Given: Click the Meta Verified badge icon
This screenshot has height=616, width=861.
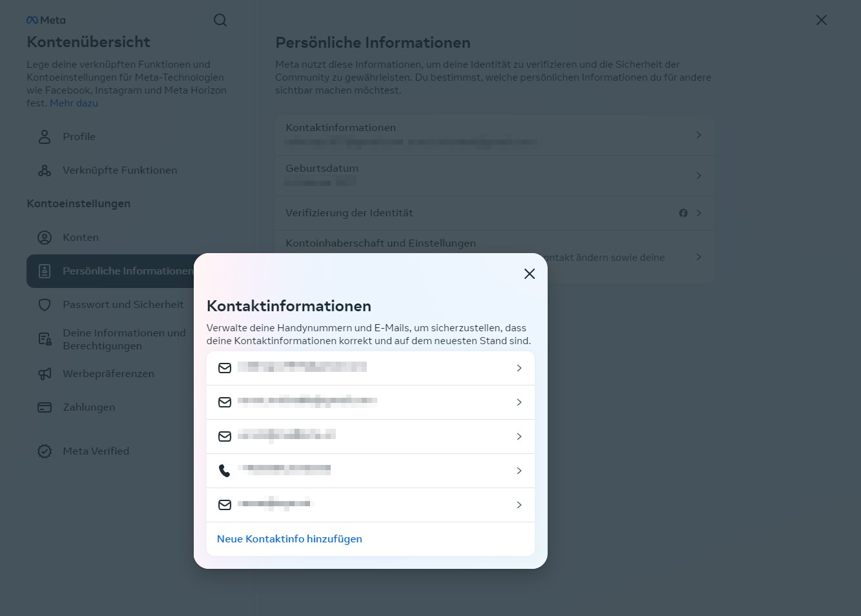Looking at the screenshot, I should click(45, 451).
